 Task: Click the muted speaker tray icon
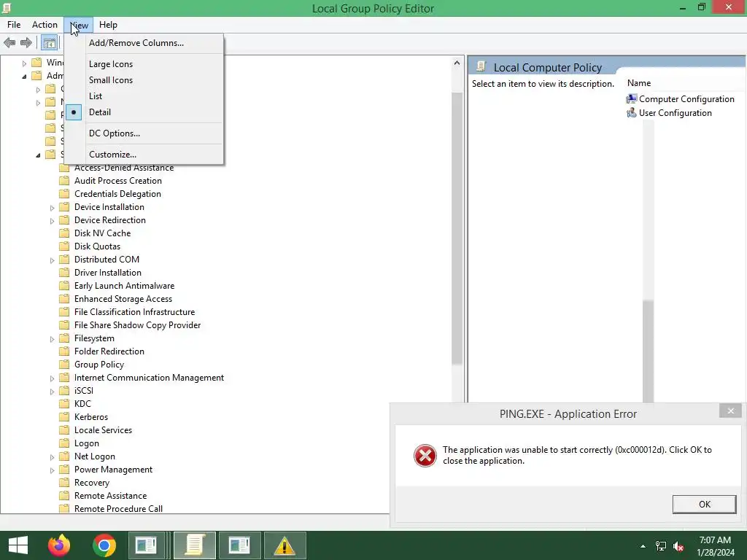(x=678, y=546)
